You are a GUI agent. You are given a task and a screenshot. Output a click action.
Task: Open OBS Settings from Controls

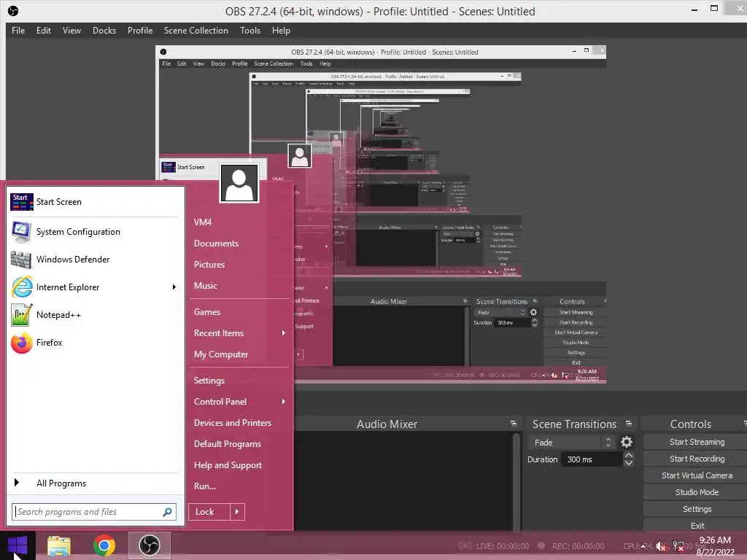coord(697,509)
